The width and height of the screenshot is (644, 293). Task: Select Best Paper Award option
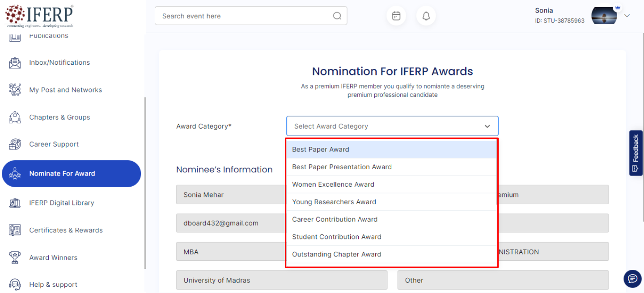(321, 150)
